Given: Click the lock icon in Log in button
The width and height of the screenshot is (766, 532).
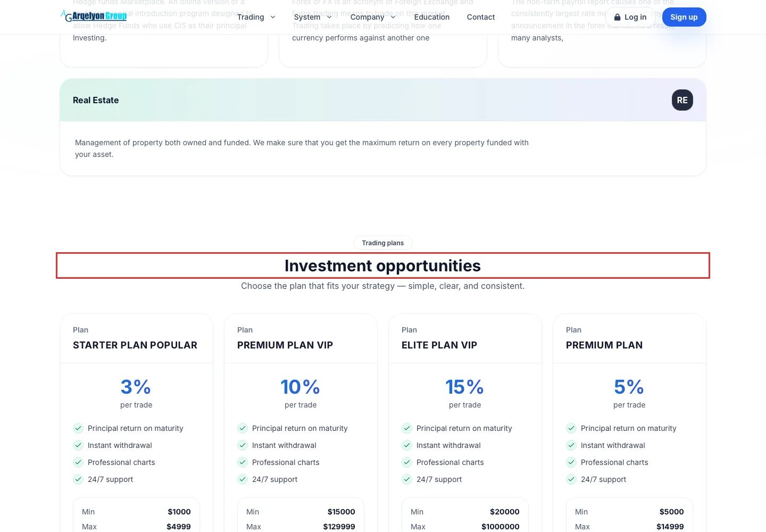Looking at the screenshot, I should (618, 17).
